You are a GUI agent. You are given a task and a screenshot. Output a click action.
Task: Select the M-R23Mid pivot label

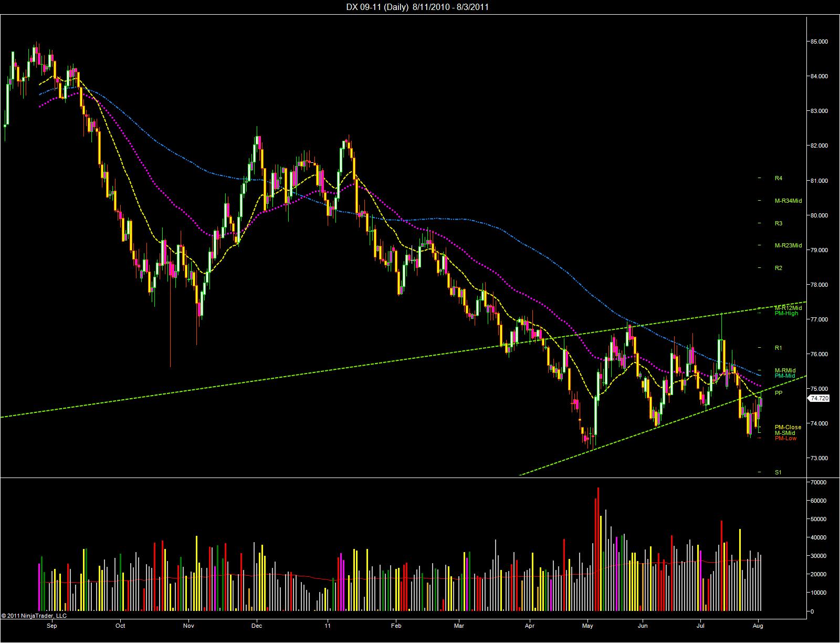click(788, 245)
